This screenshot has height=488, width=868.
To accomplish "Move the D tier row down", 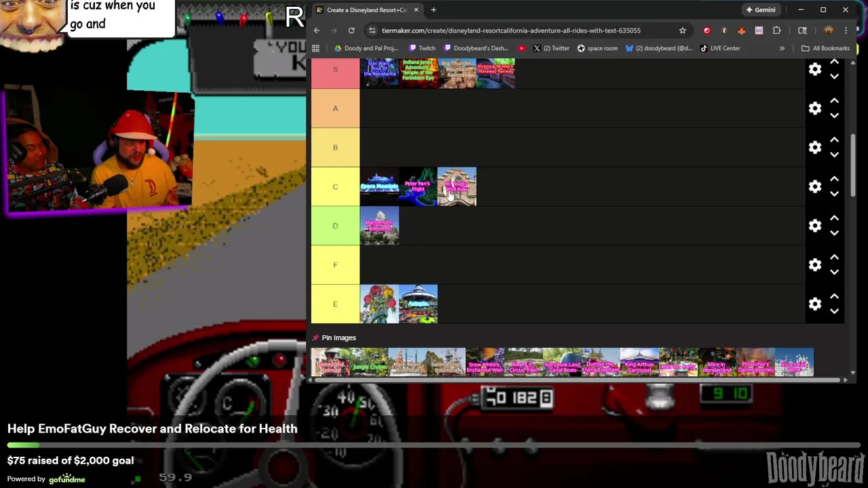I will click(x=834, y=233).
